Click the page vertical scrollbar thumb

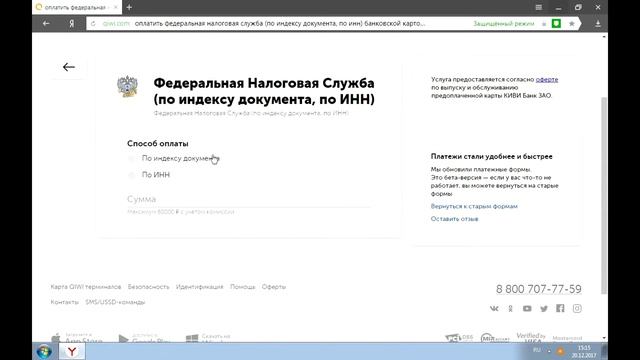tap(604, 195)
